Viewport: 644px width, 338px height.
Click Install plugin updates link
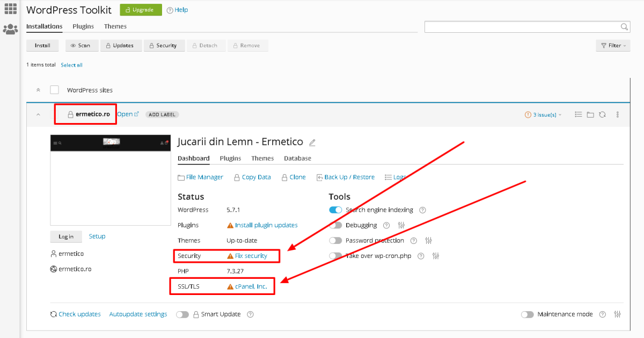click(266, 225)
